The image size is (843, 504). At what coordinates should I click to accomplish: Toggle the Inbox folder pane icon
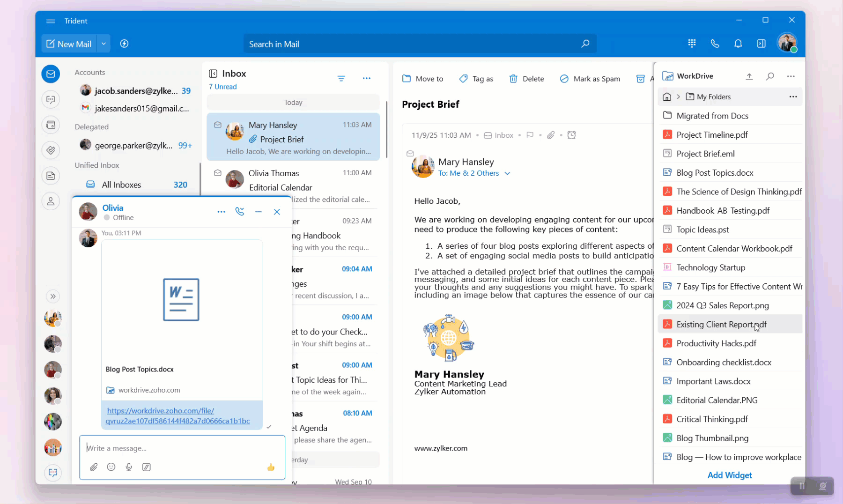(213, 74)
